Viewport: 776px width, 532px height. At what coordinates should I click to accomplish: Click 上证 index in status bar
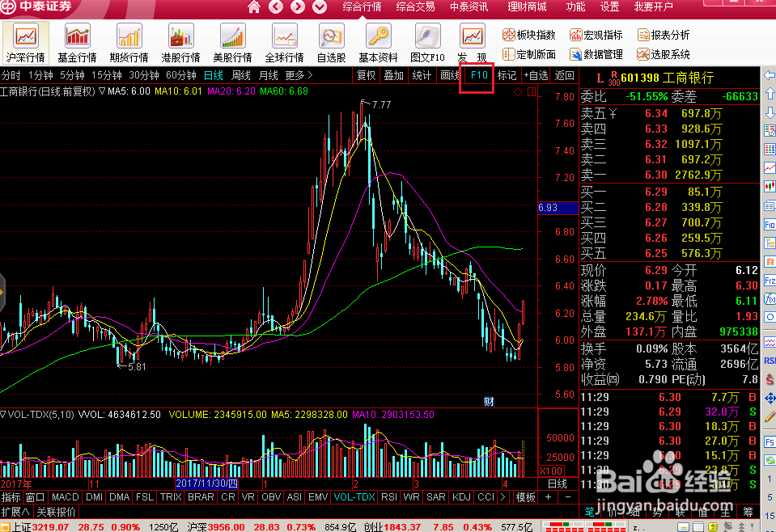21,527
